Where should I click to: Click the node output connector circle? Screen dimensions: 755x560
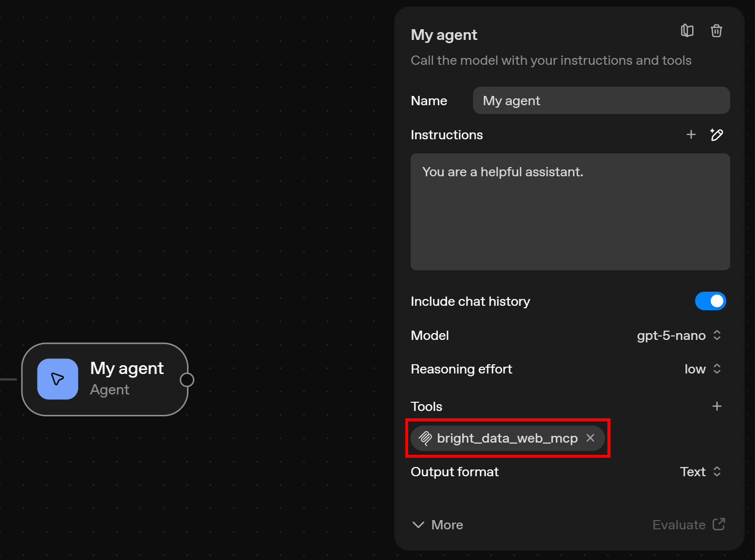187,379
